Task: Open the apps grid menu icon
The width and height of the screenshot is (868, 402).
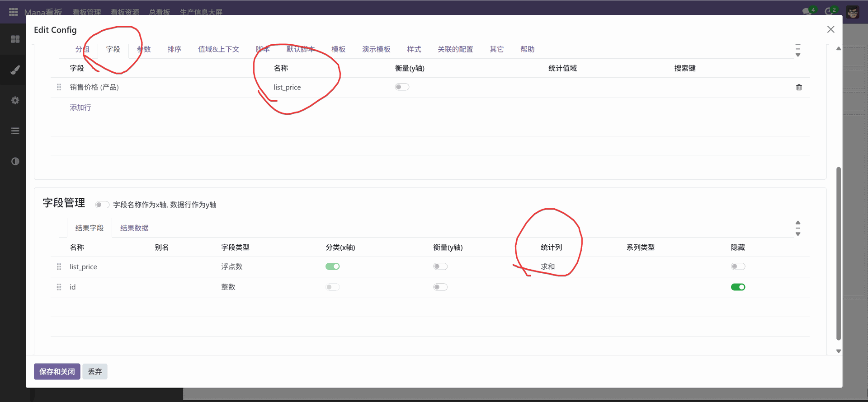Action: tap(14, 12)
